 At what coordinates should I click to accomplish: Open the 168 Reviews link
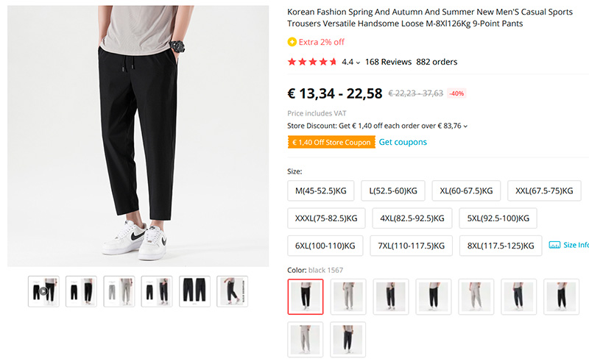click(388, 62)
